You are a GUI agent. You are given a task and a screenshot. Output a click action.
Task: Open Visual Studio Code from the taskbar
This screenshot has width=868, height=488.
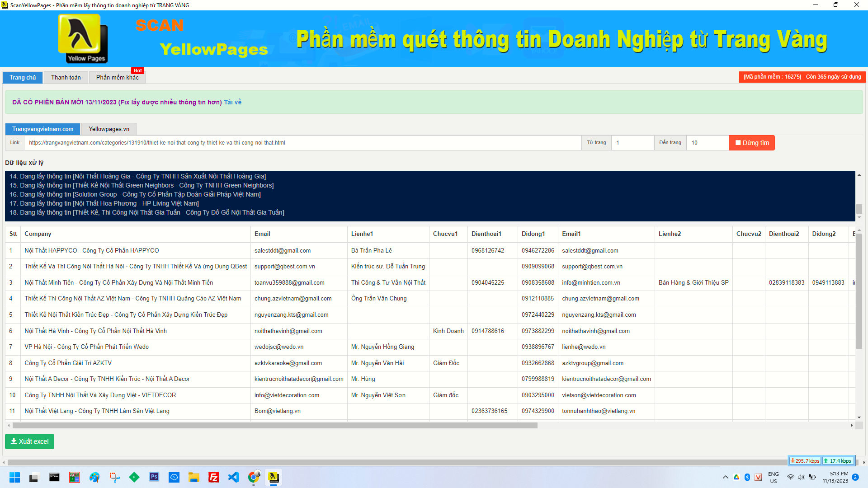click(x=234, y=477)
